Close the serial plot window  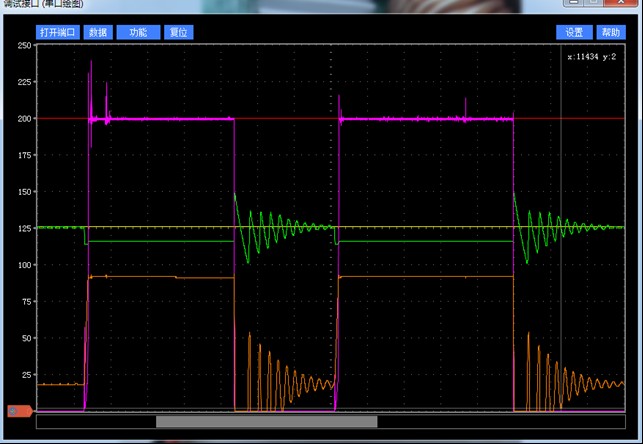(621, 2)
